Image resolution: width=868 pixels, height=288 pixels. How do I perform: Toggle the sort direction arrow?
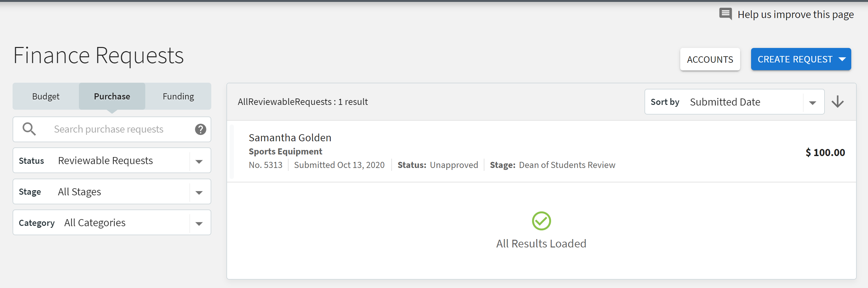click(x=837, y=102)
